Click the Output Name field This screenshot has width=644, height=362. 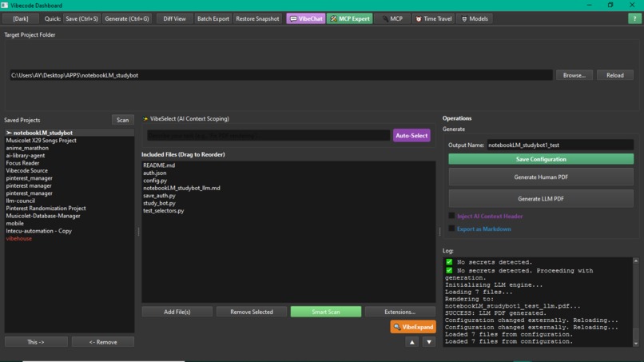[x=560, y=145]
